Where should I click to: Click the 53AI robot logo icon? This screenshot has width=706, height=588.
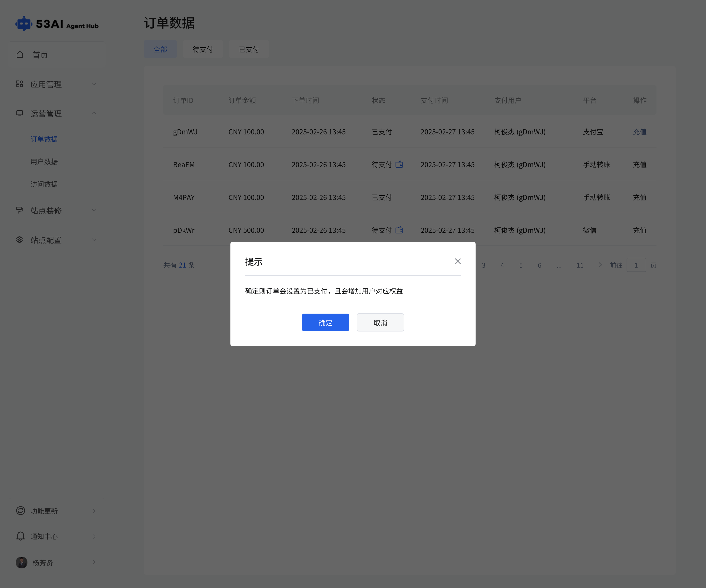coord(24,24)
